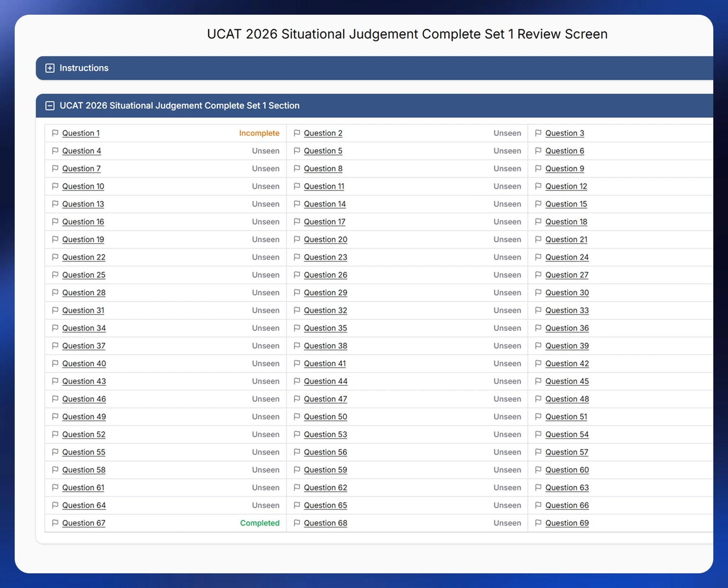Open Question 69
This screenshot has width=728, height=588.
567,523
